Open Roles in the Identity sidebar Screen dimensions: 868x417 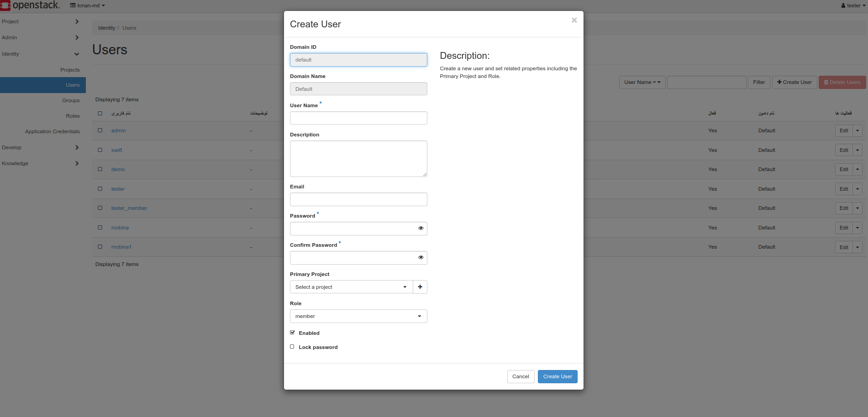[x=73, y=116]
